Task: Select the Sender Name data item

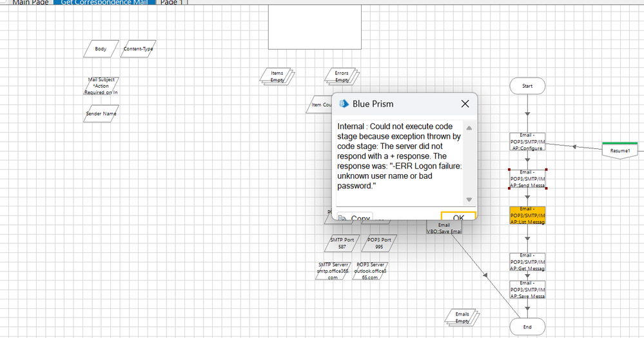Action: 101,114
